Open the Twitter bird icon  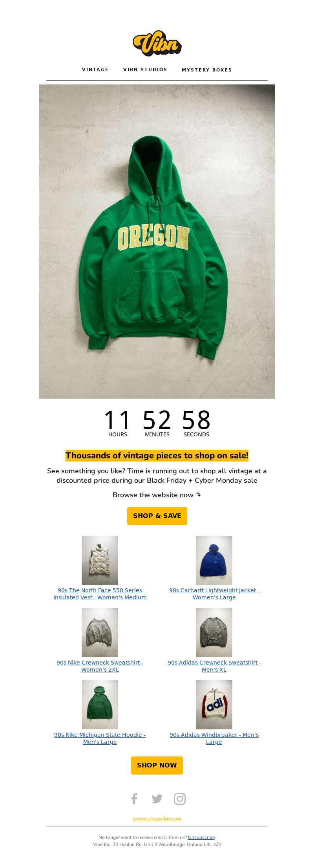(157, 799)
